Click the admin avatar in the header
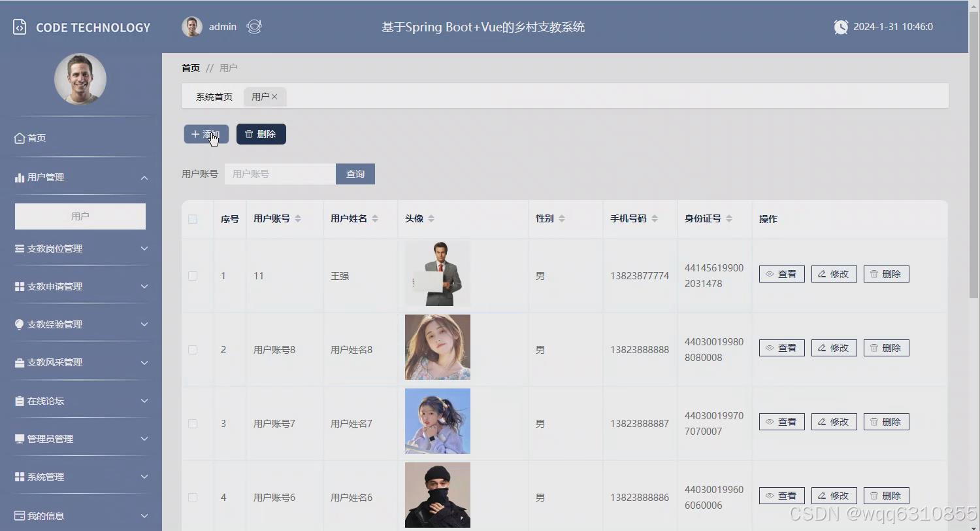Image resolution: width=980 pixels, height=531 pixels. (192, 27)
